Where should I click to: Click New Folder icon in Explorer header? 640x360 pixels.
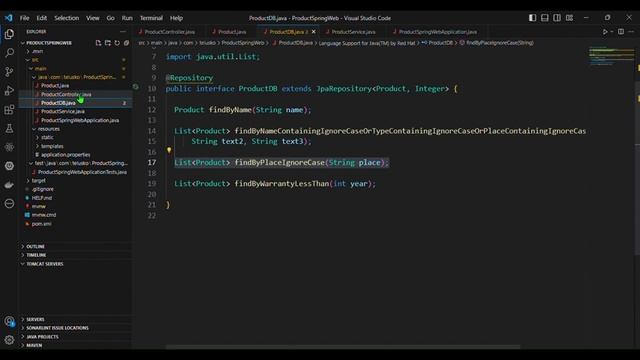tap(108, 43)
